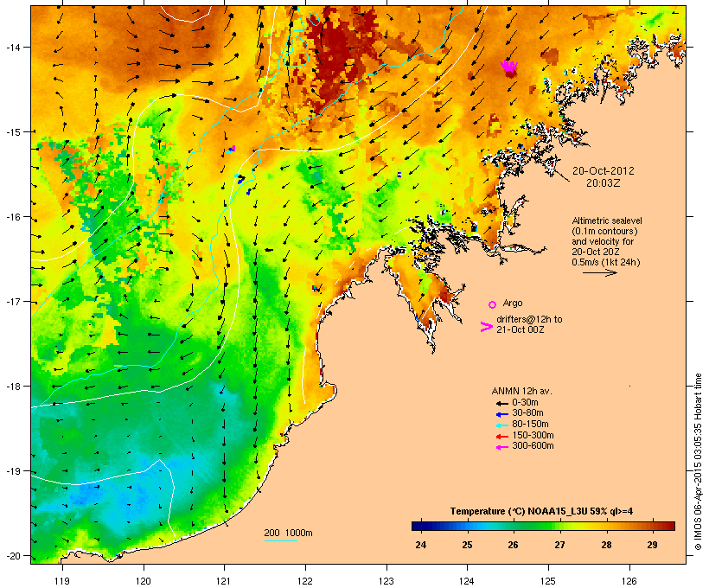709x588 pixels.
Task: Click the latitude axis label -18
Action: tap(13, 387)
